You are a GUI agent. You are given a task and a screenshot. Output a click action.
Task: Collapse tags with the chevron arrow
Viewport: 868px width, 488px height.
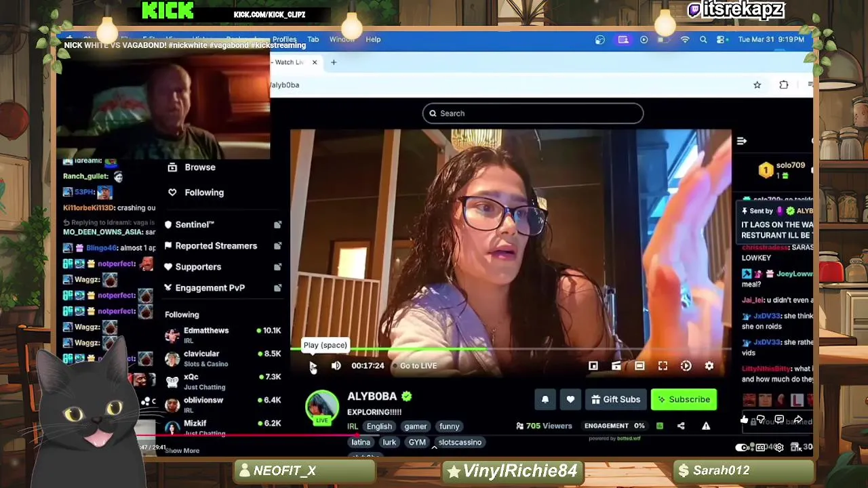434,448
